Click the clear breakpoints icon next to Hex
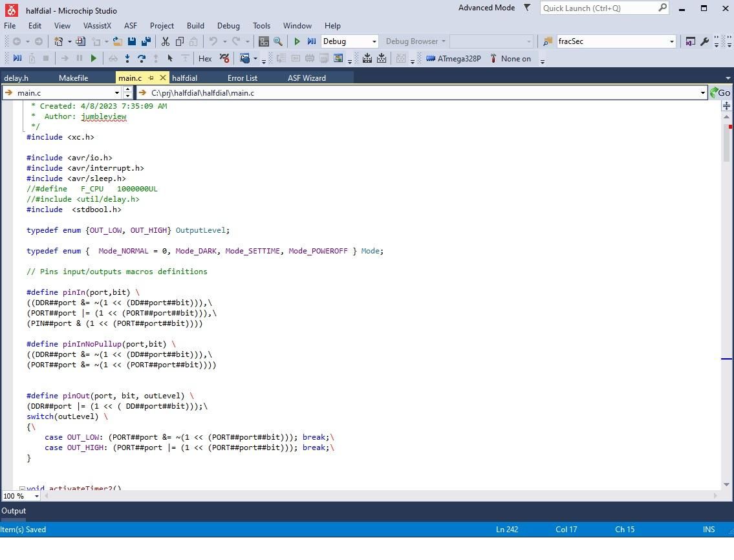Image resolution: width=734 pixels, height=560 pixels. 224,59
